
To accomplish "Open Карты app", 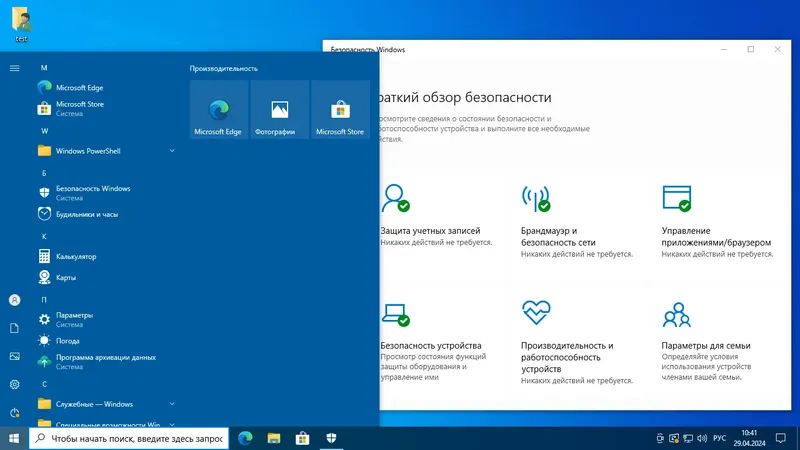I will click(106, 277).
